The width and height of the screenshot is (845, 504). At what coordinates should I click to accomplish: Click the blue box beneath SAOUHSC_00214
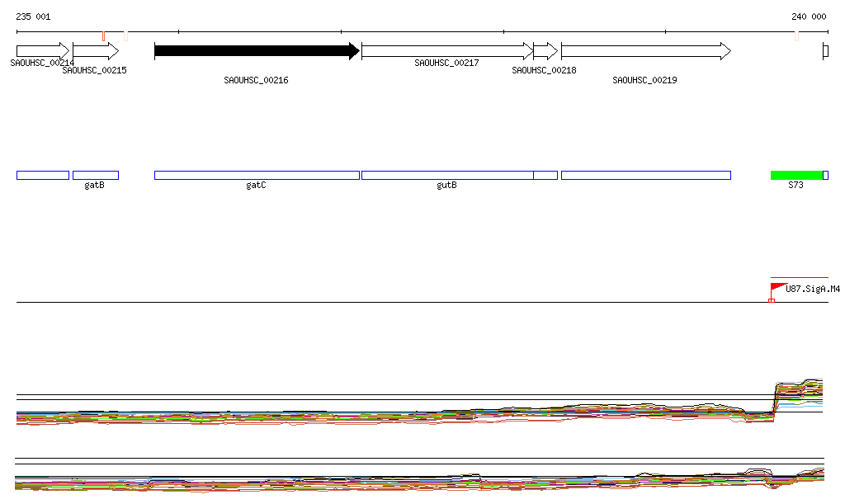43,175
